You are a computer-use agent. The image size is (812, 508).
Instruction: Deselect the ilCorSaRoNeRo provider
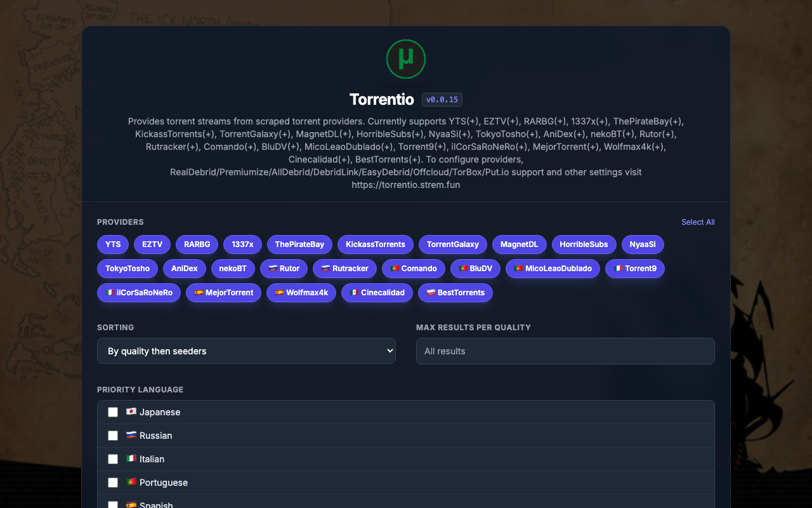(x=139, y=293)
